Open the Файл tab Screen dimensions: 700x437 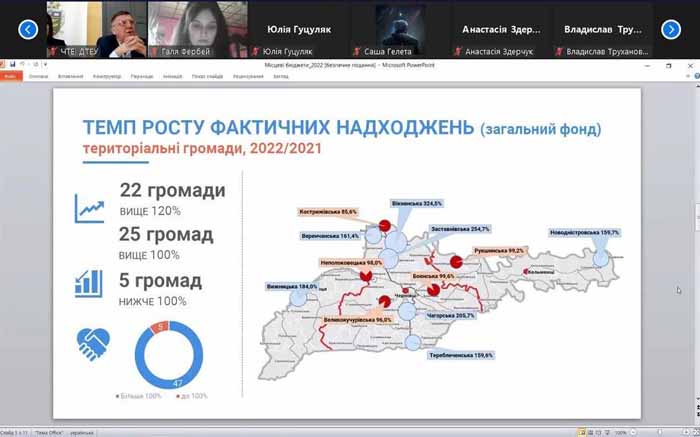(11, 76)
